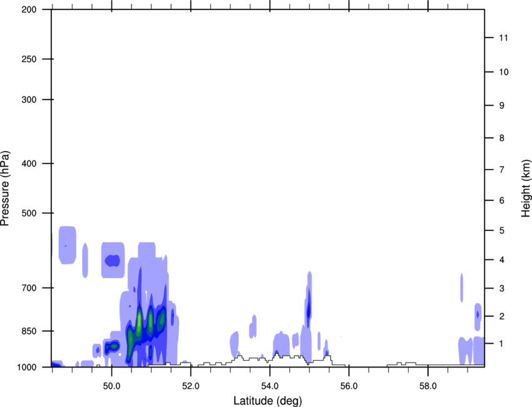Select the 300 pressure tick label
This screenshot has height=407, width=532.
click(29, 100)
